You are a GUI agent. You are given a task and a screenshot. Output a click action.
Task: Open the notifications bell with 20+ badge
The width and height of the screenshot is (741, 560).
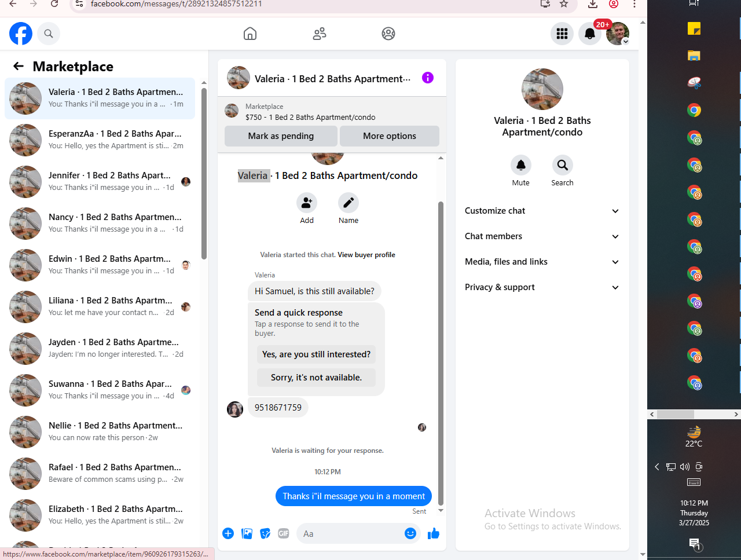(x=590, y=34)
